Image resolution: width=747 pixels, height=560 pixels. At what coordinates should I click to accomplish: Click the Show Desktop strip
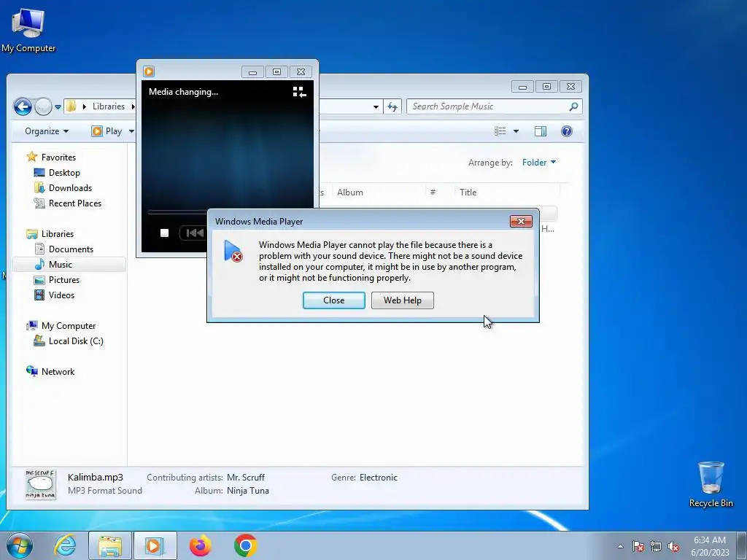pos(742,546)
